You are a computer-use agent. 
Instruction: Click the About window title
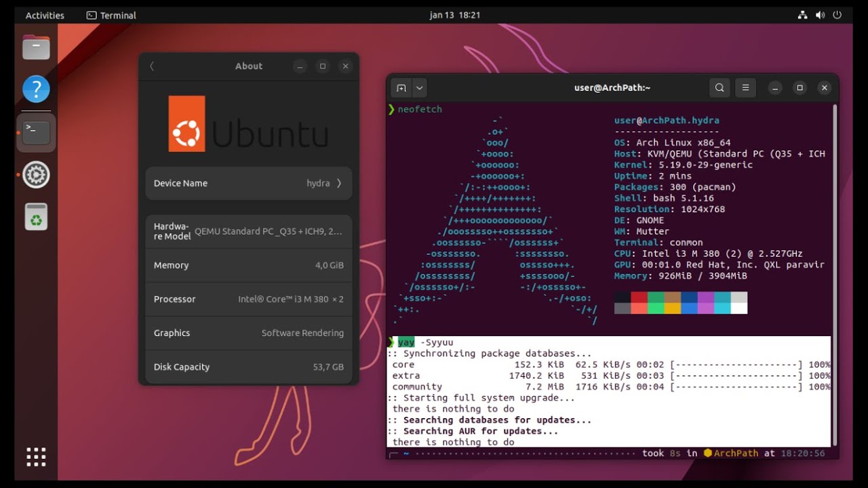[249, 66]
